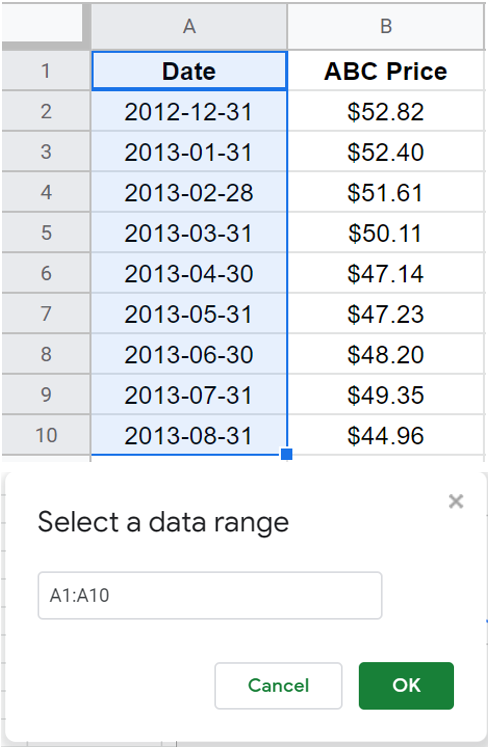Select cell containing $44.96
The height and width of the screenshot is (747, 490).
[386, 435]
